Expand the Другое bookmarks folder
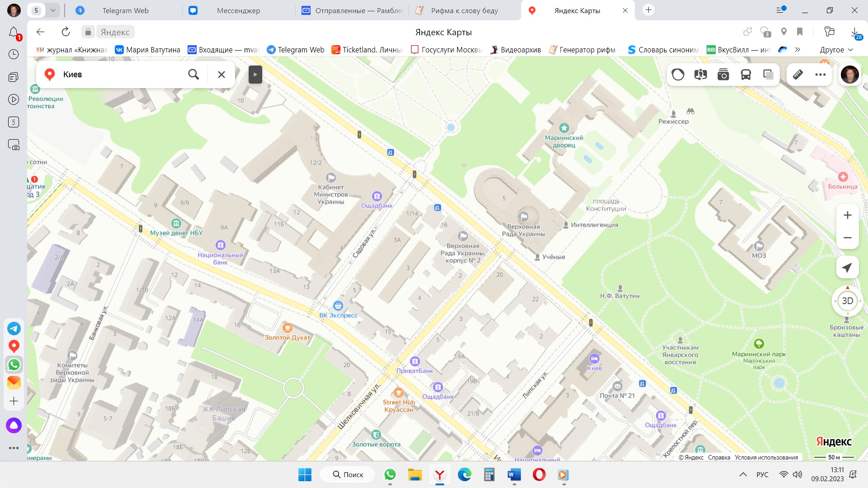Viewport: 868px width, 488px height. (x=836, y=50)
